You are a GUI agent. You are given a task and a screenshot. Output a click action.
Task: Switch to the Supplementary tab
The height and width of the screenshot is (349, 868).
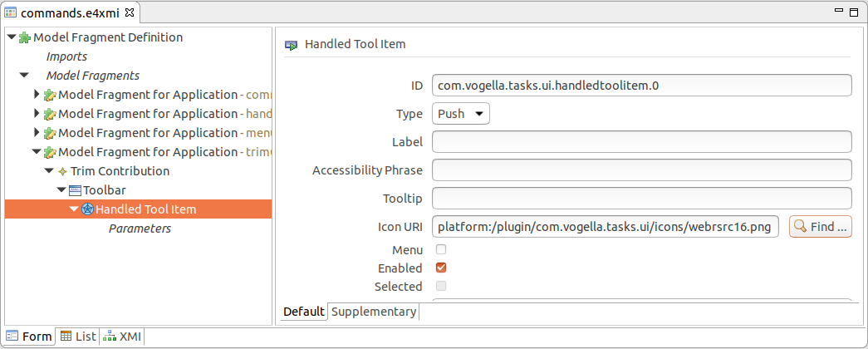[374, 312]
